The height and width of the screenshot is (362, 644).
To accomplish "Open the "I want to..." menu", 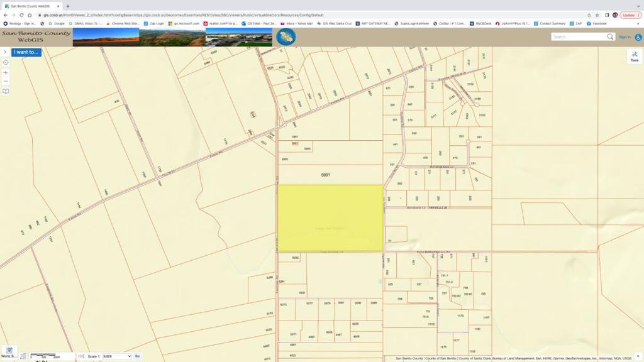I will click(x=26, y=52).
